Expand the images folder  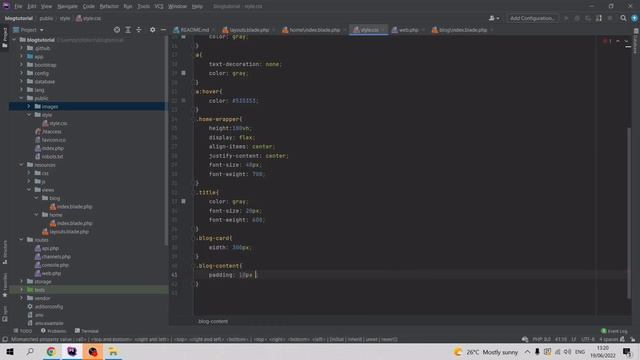coord(29,107)
